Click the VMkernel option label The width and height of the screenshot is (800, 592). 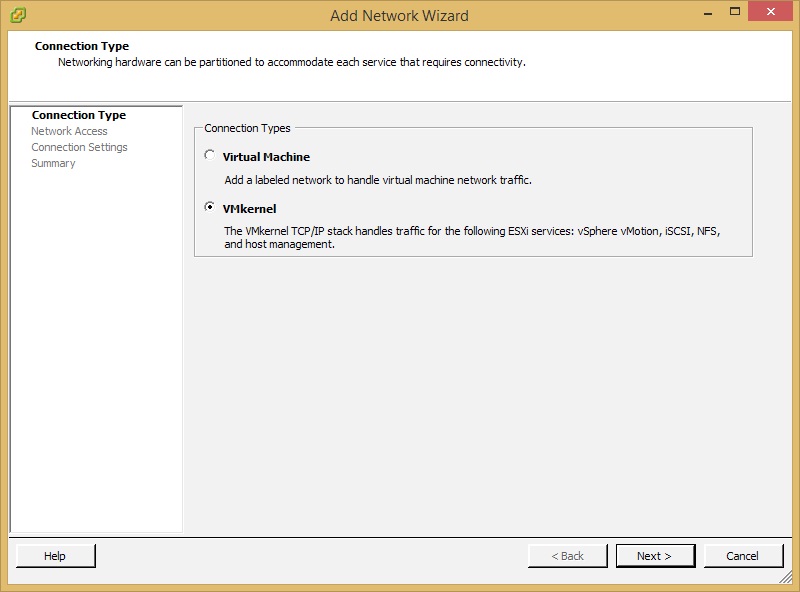[249, 209]
